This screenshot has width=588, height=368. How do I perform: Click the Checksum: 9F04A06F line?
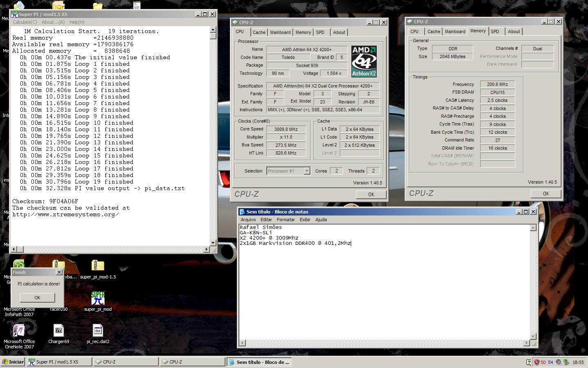click(x=45, y=201)
